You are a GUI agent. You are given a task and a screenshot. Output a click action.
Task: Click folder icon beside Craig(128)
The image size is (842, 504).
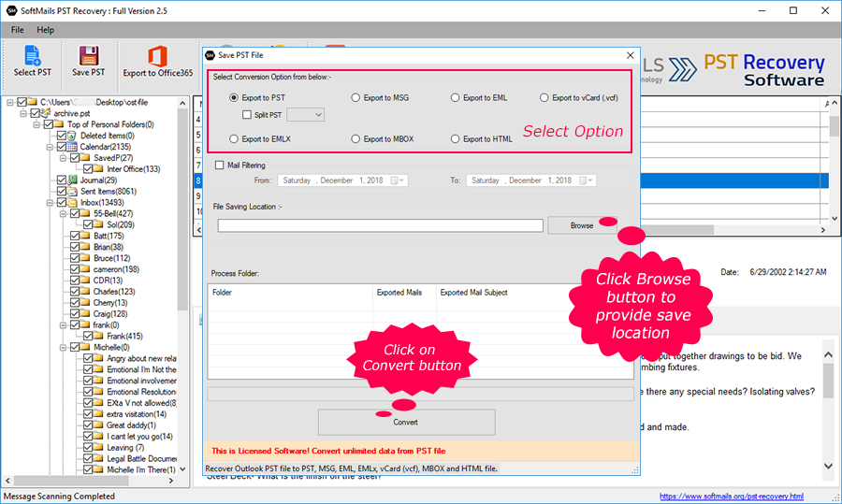[x=85, y=314]
